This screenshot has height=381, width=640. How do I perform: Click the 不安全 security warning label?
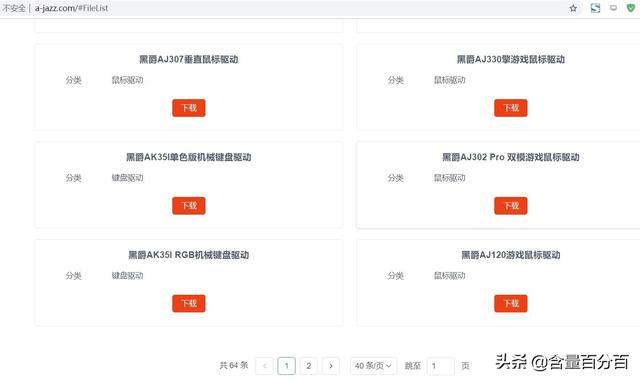click(14, 8)
